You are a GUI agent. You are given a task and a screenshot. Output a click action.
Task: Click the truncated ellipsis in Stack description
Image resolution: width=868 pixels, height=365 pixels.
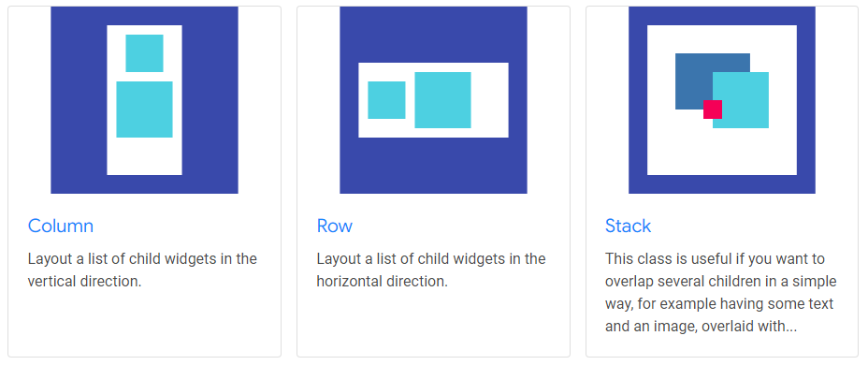coord(791,327)
